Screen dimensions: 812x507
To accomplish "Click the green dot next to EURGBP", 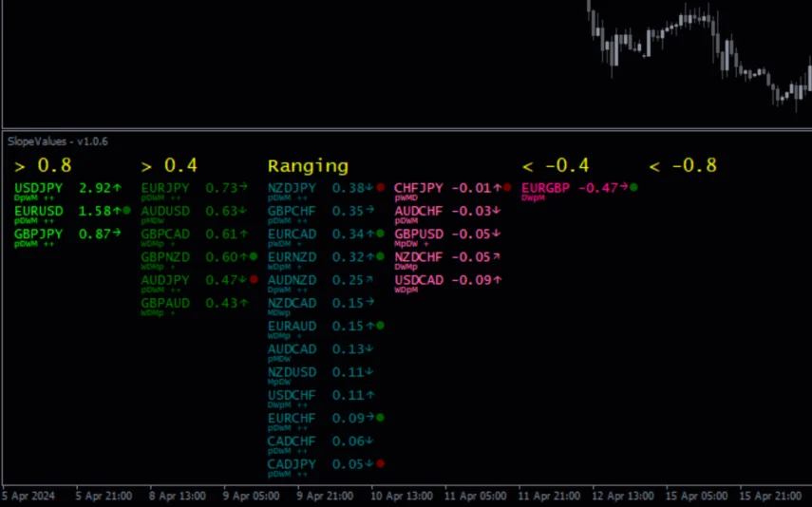I will pos(633,188).
